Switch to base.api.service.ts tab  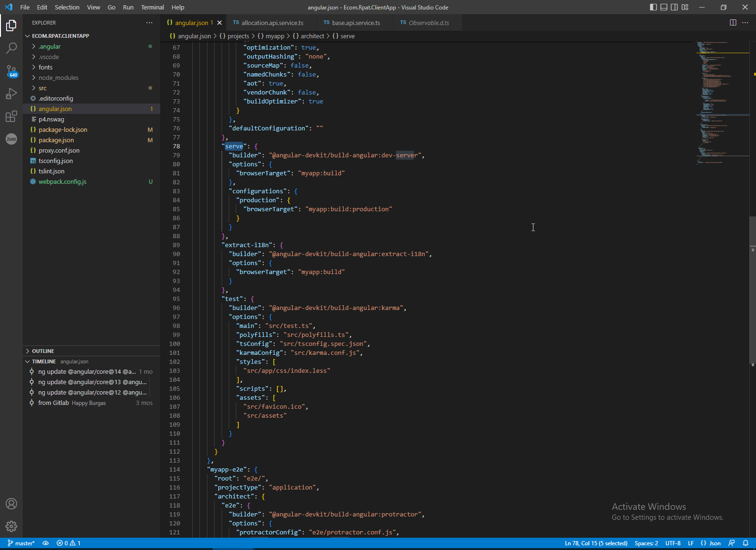coord(355,23)
